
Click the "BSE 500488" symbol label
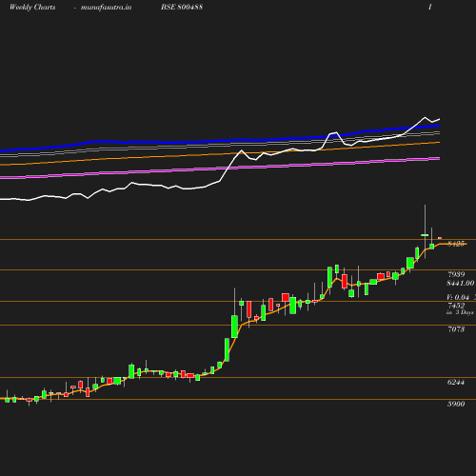click(182, 7)
